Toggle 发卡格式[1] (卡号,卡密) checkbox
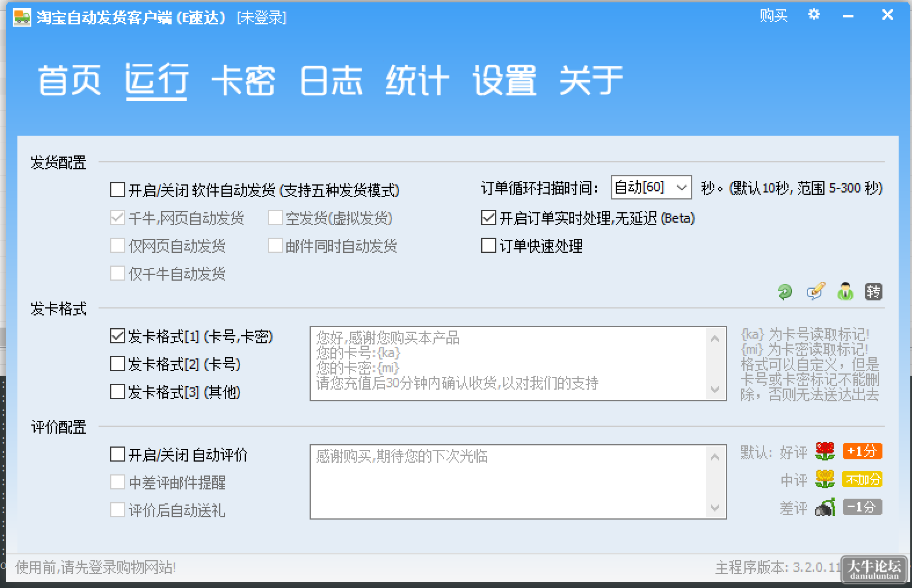912x588 pixels. point(118,336)
